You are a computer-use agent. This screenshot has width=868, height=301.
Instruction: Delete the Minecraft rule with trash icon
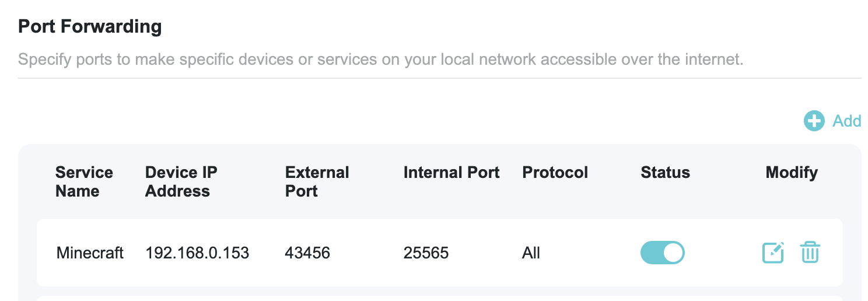[810, 253]
